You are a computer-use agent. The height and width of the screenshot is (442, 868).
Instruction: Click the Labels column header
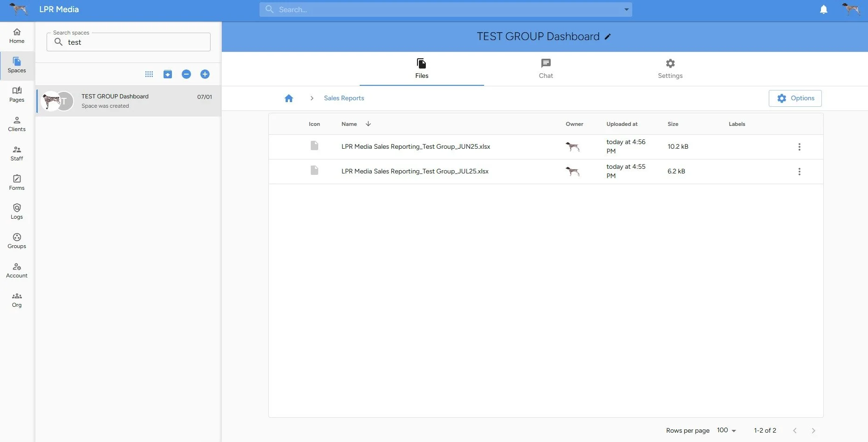[737, 124]
